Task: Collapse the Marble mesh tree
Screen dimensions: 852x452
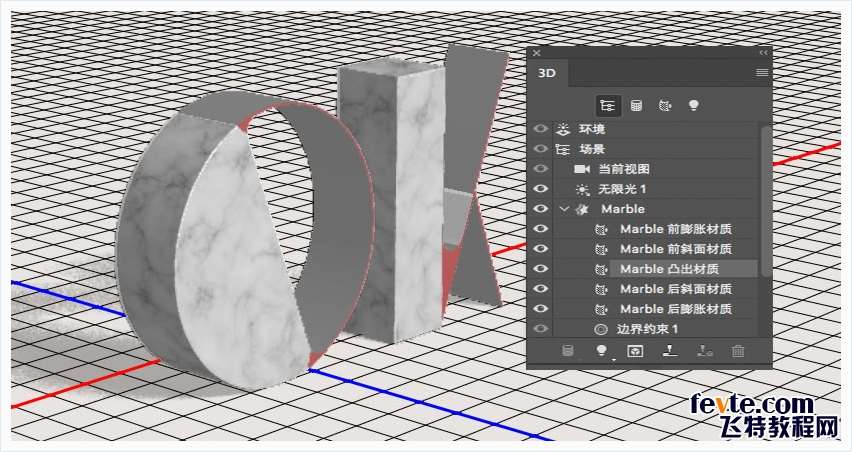Action: pyautogui.click(x=565, y=209)
